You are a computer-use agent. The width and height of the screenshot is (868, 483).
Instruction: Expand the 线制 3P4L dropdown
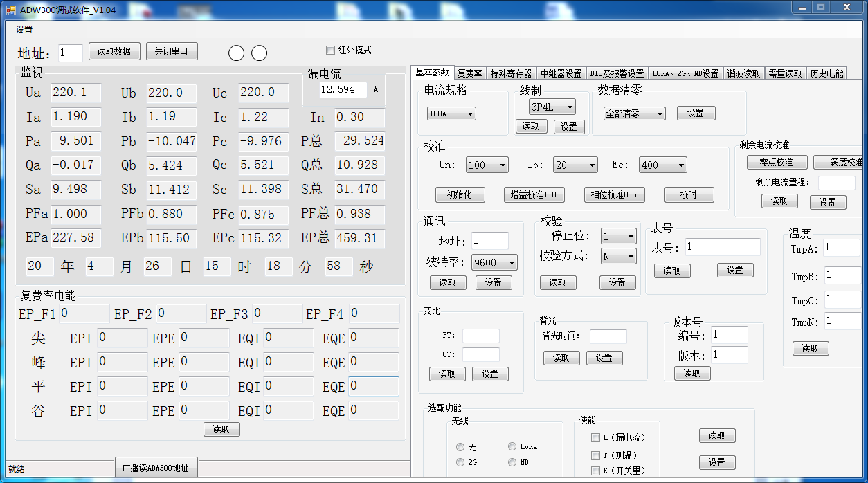[552, 107]
